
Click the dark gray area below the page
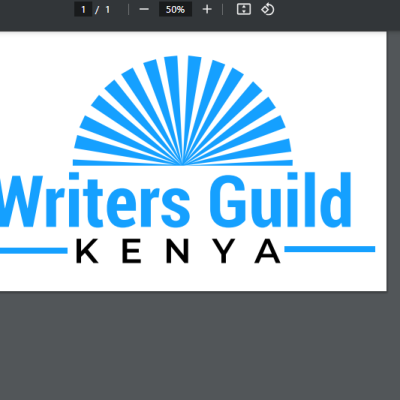200,346
